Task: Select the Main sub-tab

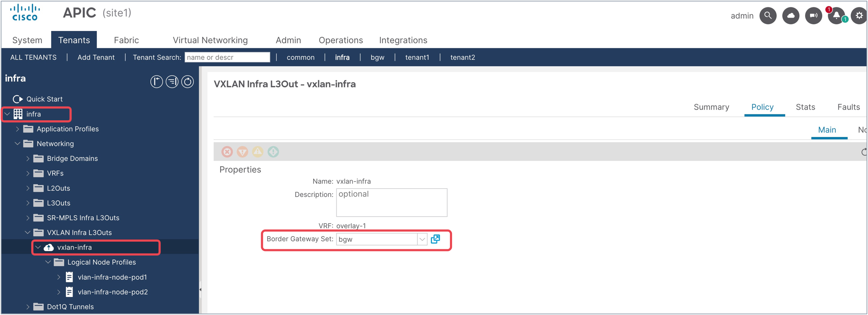Action: coord(827,130)
